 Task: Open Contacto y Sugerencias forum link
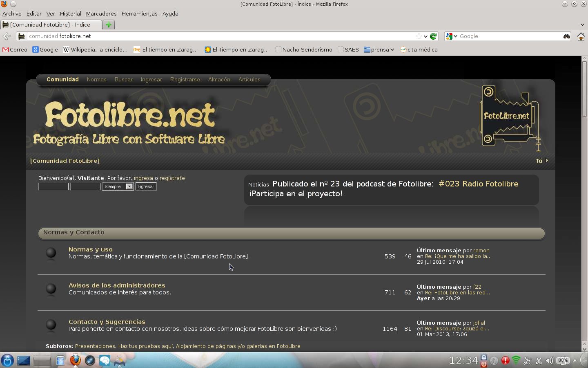[x=107, y=322]
